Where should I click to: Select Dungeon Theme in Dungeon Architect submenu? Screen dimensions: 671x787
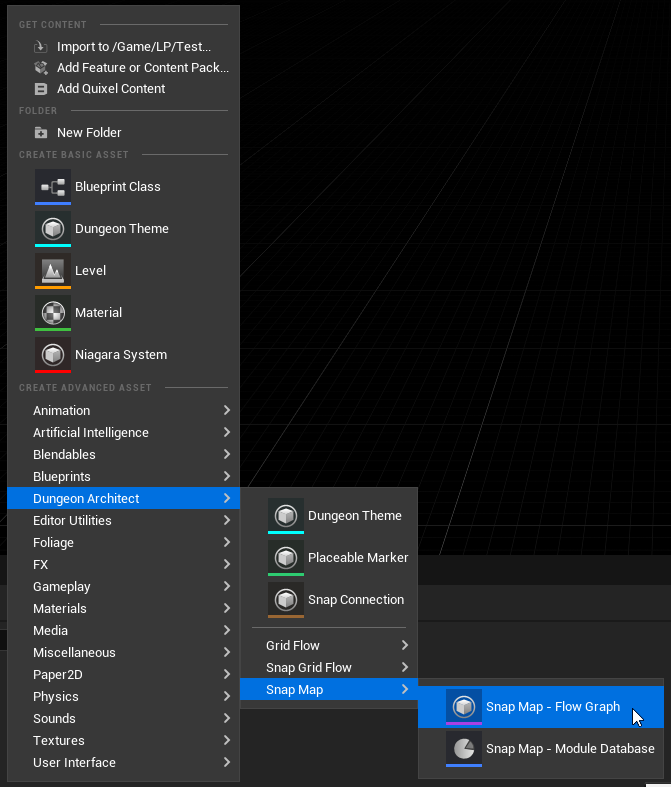(329, 516)
